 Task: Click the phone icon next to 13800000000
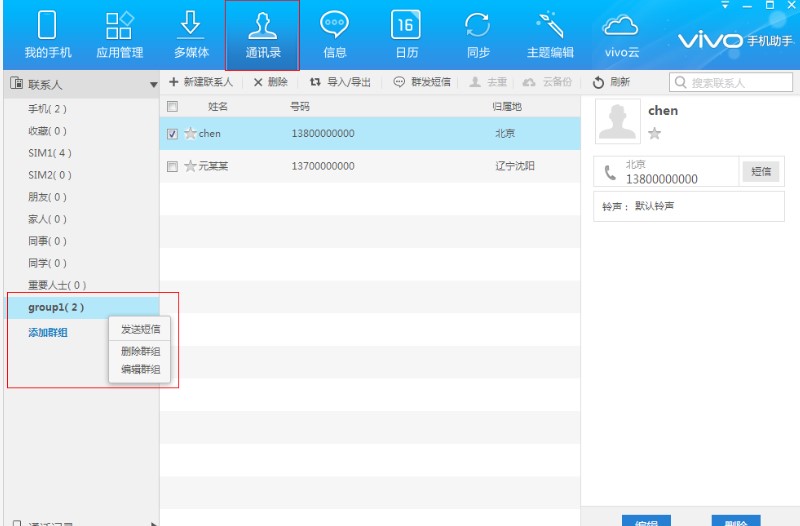pos(610,172)
